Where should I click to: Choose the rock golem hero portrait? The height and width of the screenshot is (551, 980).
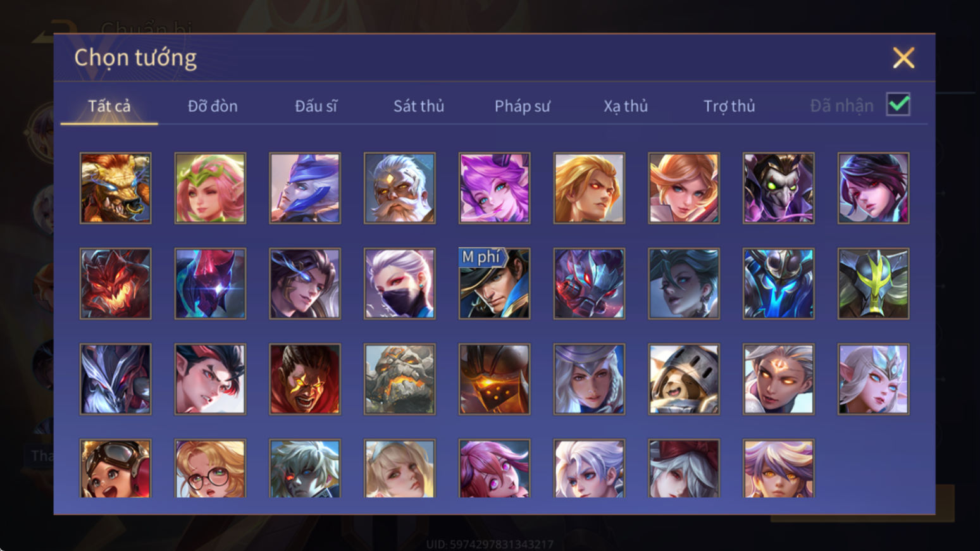(x=399, y=379)
